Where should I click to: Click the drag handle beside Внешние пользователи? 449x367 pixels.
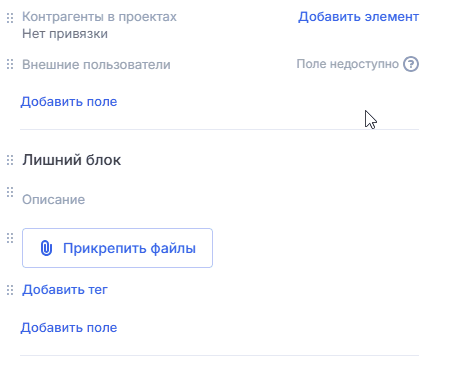tap(10, 64)
